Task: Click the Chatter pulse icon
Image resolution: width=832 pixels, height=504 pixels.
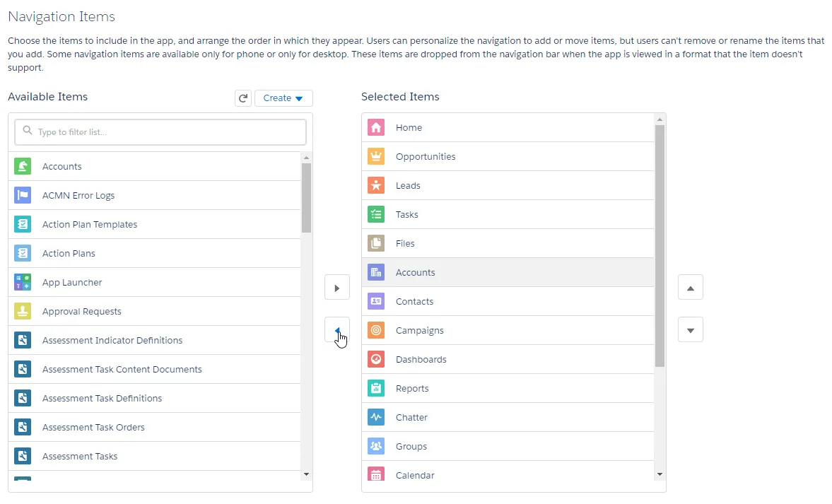Action: pos(376,417)
